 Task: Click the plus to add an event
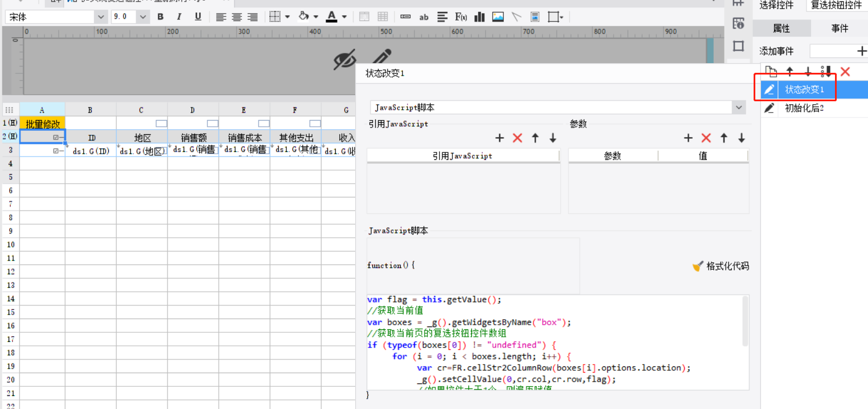tap(862, 51)
